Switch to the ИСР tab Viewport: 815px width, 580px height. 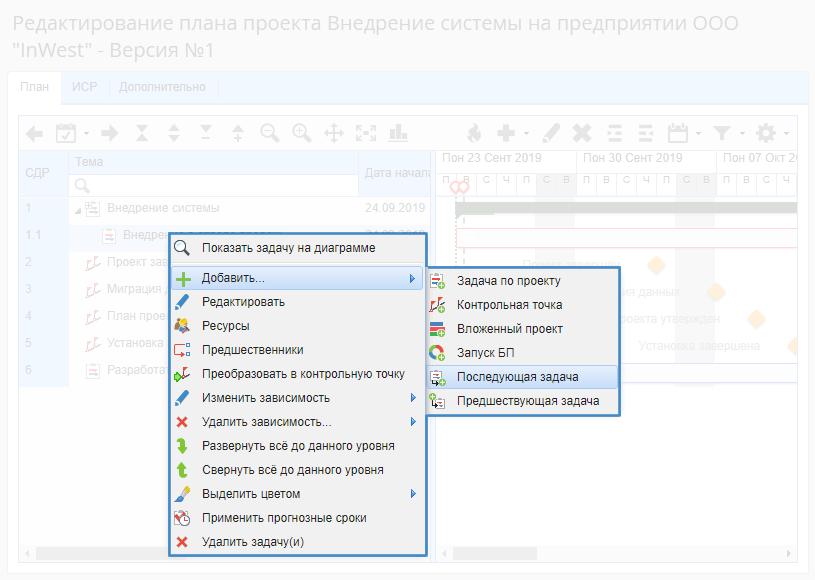pyautogui.click(x=85, y=87)
